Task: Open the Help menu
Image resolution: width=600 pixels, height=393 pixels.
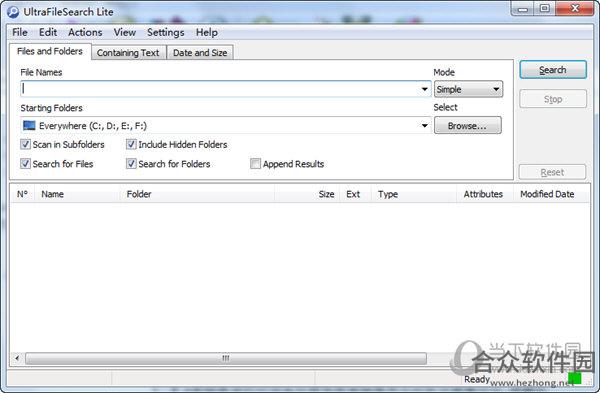Action: (x=207, y=33)
